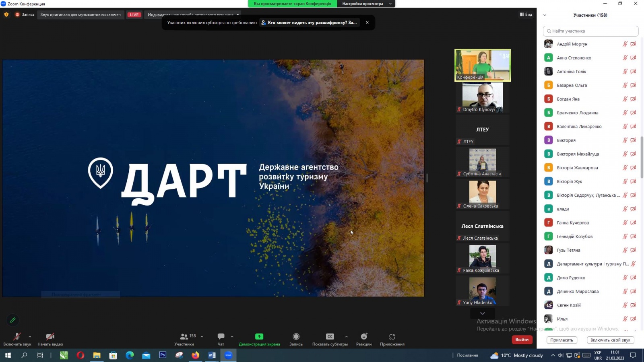Click the green annotation pencil icon
Screen dimensions: 644x362
click(13, 320)
